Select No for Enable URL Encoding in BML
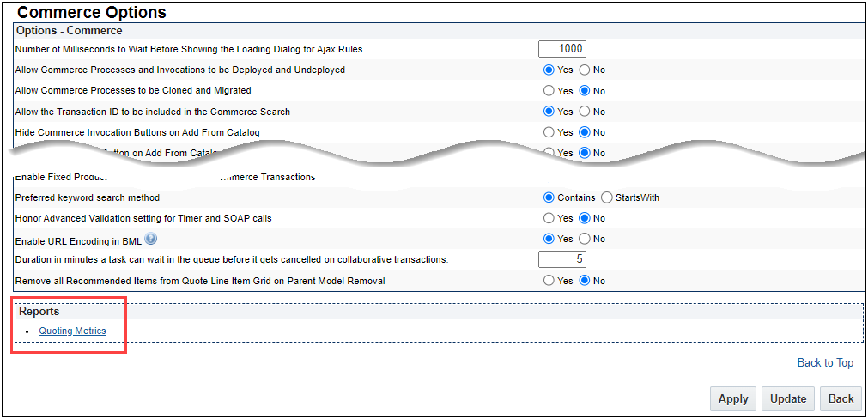868x419 pixels. [584, 239]
